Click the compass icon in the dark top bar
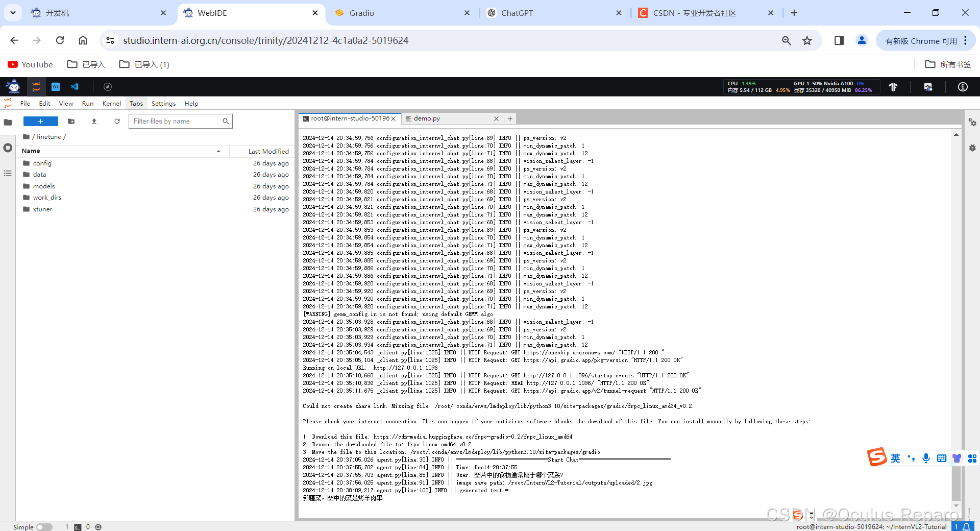Image resolution: width=980 pixels, height=531 pixels. click(x=108, y=87)
